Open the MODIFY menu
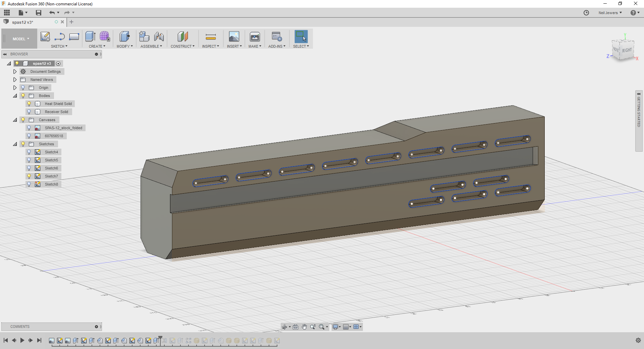This screenshot has width=644, height=349. pyautogui.click(x=125, y=46)
